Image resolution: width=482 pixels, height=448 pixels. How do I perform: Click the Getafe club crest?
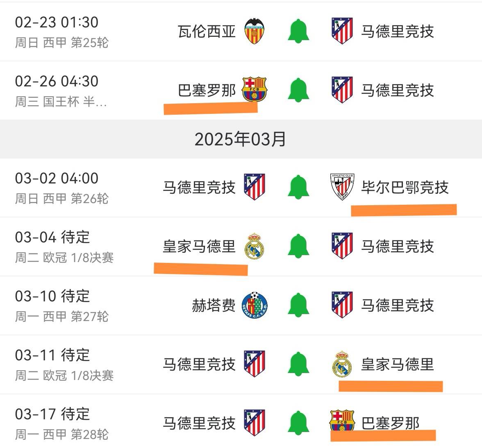254,305
